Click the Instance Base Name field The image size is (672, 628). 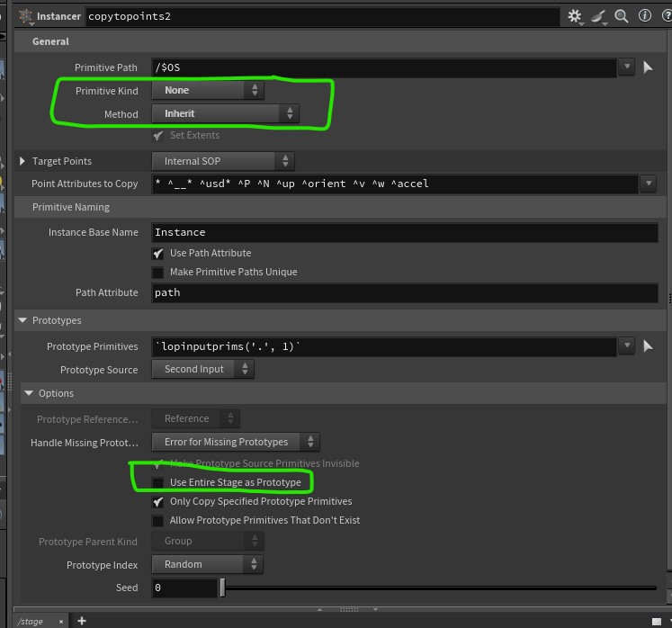pyautogui.click(x=405, y=233)
